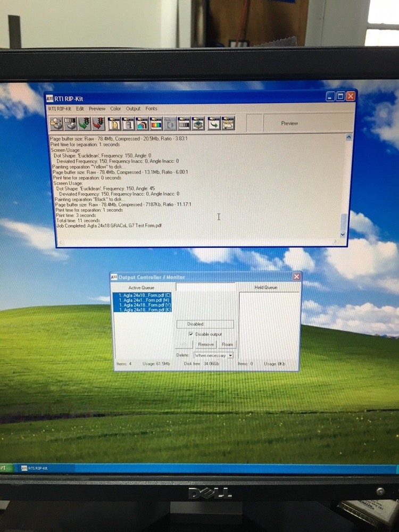Click the small empty box left of Preview

254,123
